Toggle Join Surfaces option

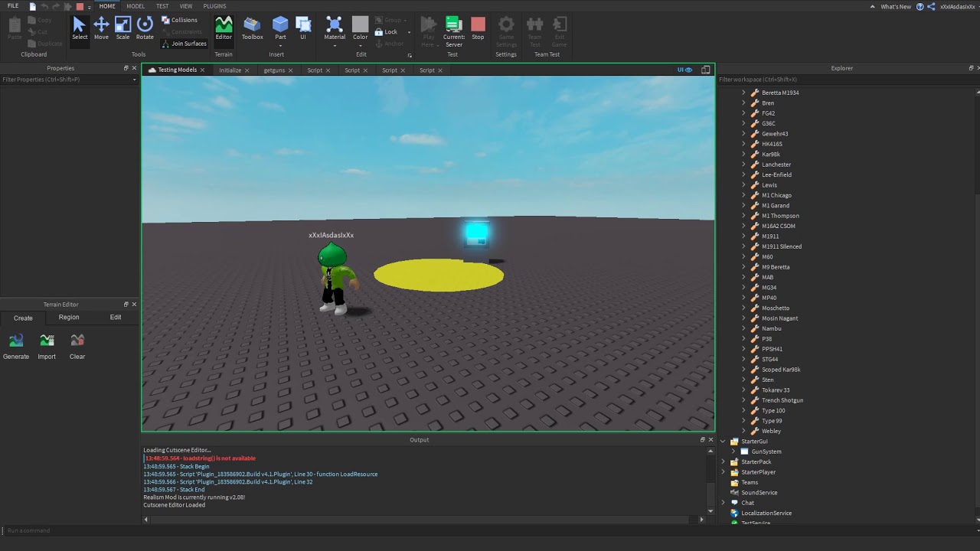coord(184,44)
